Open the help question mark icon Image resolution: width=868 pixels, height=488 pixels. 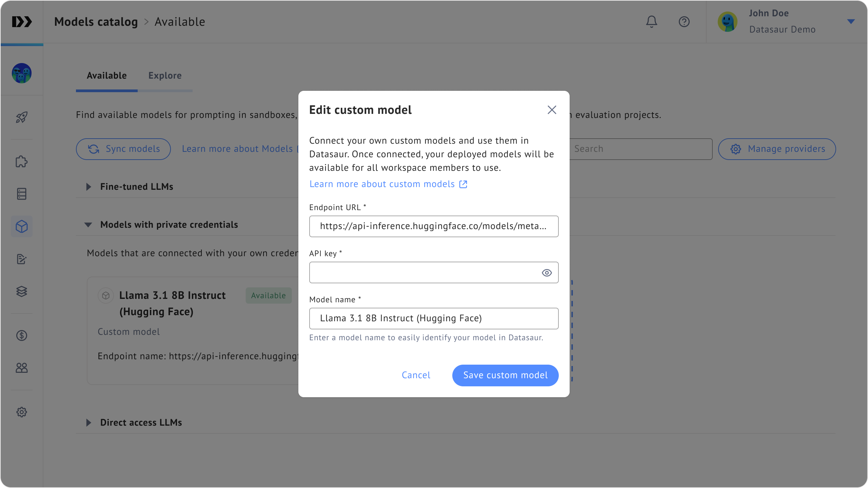[x=684, y=22]
